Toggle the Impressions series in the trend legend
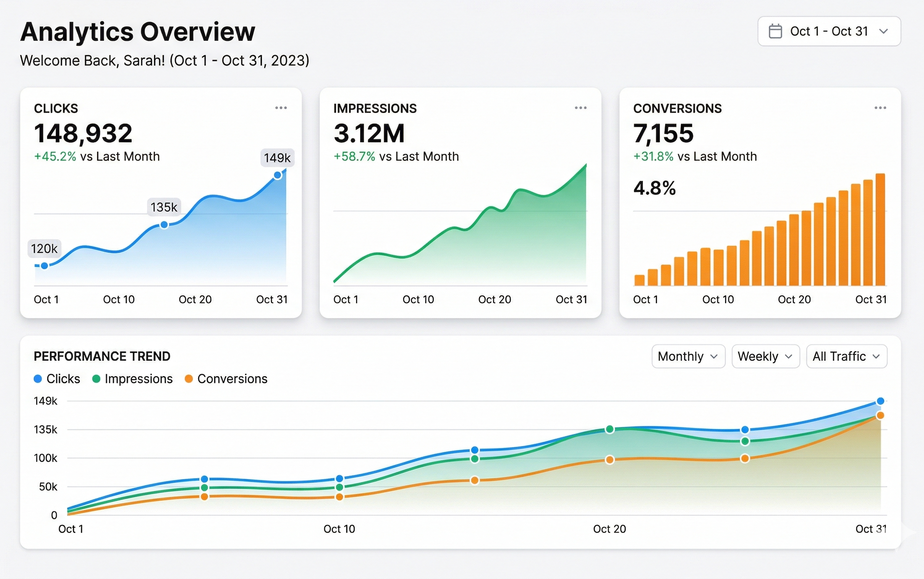Image resolution: width=924 pixels, height=579 pixels. tap(139, 379)
